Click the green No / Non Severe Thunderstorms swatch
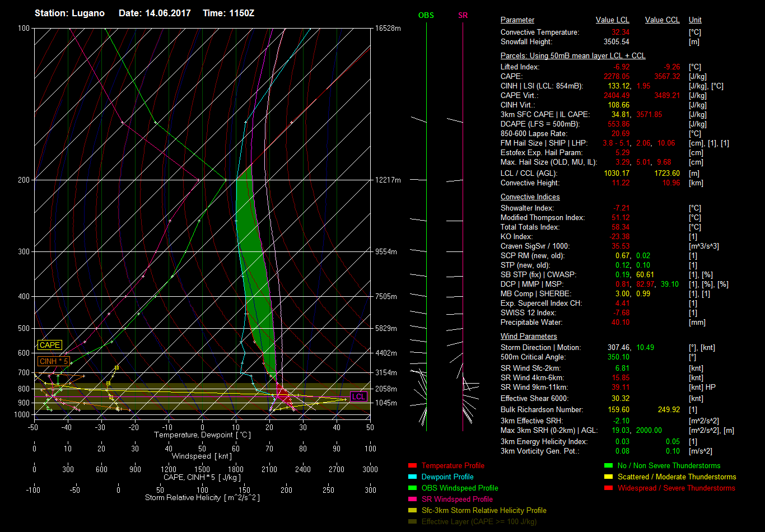Screen dimensions: 765x532 (x=609, y=466)
